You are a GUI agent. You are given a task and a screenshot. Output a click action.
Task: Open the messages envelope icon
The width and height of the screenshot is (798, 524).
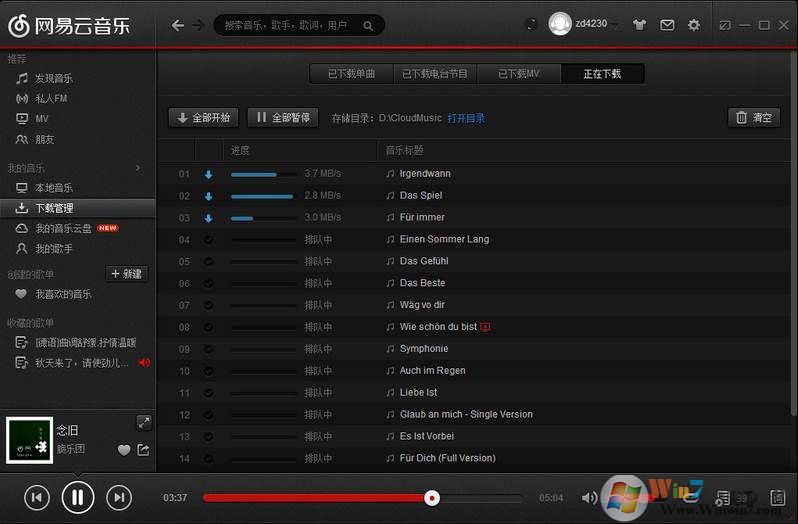pyautogui.click(x=667, y=25)
